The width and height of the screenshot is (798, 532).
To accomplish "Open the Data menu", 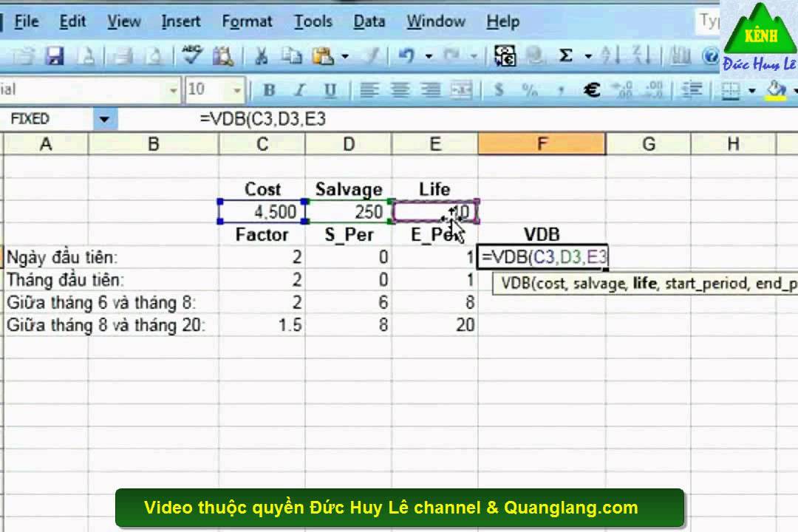I will pos(369,21).
